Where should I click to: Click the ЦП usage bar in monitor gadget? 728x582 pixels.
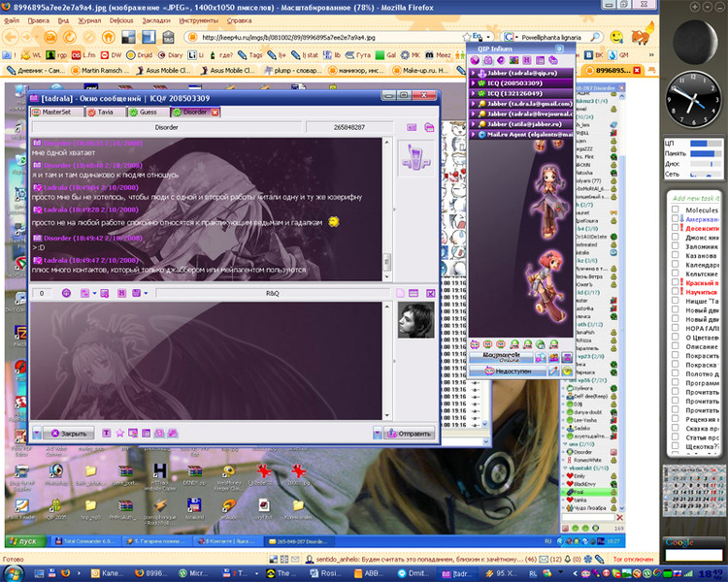tap(706, 144)
